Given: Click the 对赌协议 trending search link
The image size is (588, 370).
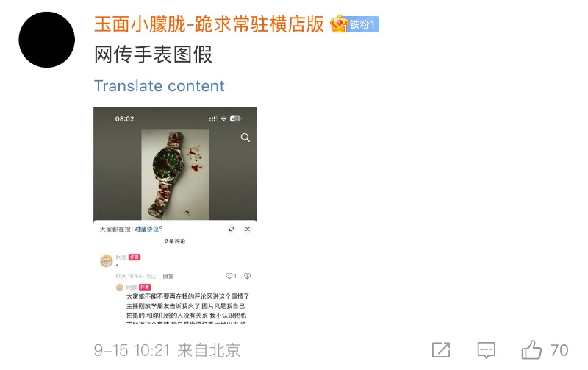Looking at the screenshot, I should coord(147,229).
